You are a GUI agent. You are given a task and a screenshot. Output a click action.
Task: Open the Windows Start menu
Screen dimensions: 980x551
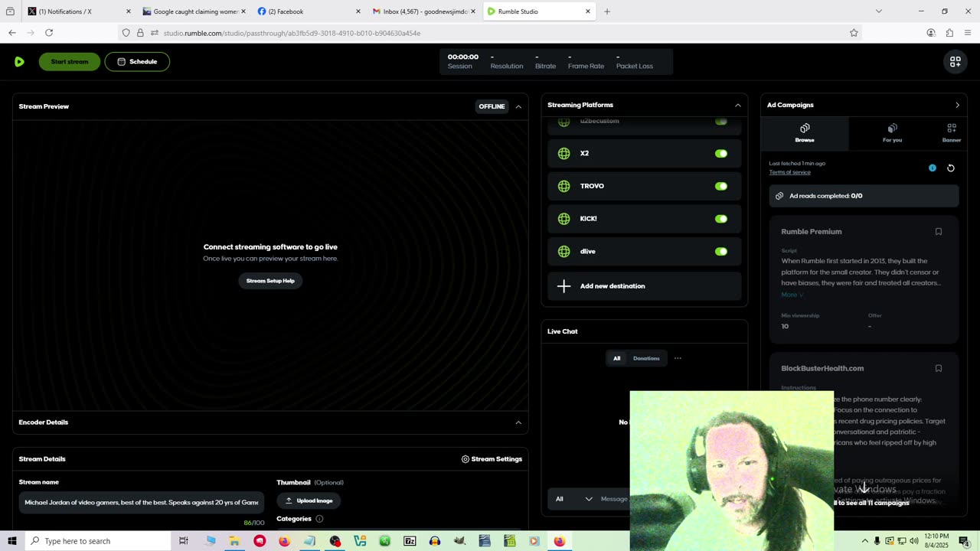pyautogui.click(x=11, y=541)
